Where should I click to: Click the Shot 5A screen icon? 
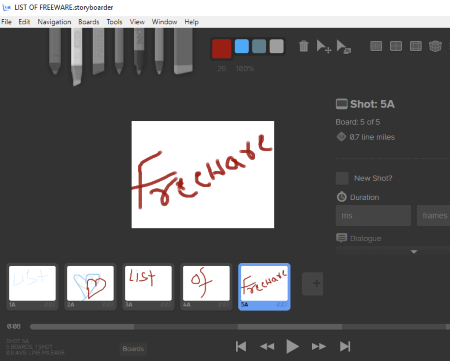point(341,104)
